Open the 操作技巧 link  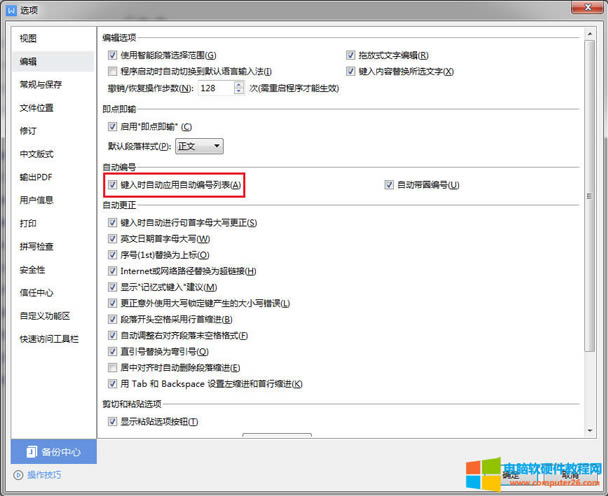pyautogui.click(x=45, y=474)
